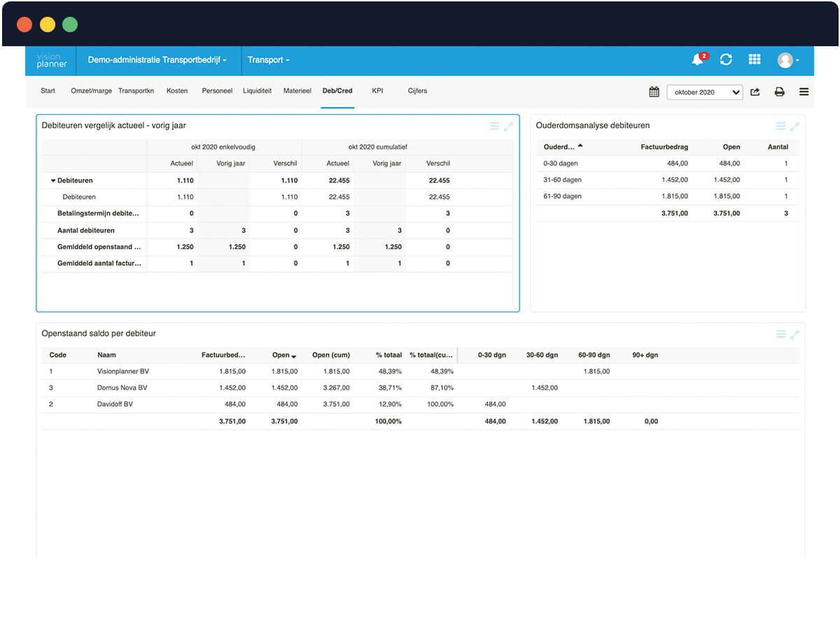Viewport: 840px width, 630px height.
Task: Click the non-bold Debiteuren child row
Action: coord(277,197)
